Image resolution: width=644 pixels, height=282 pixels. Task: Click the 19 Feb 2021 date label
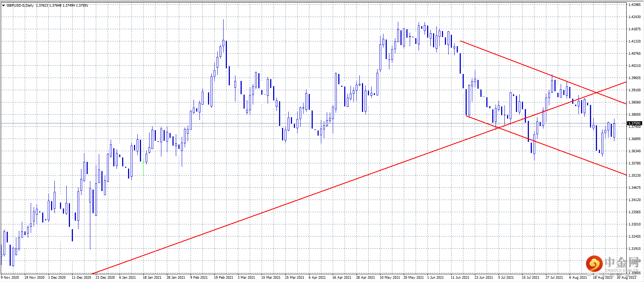(224, 277)
